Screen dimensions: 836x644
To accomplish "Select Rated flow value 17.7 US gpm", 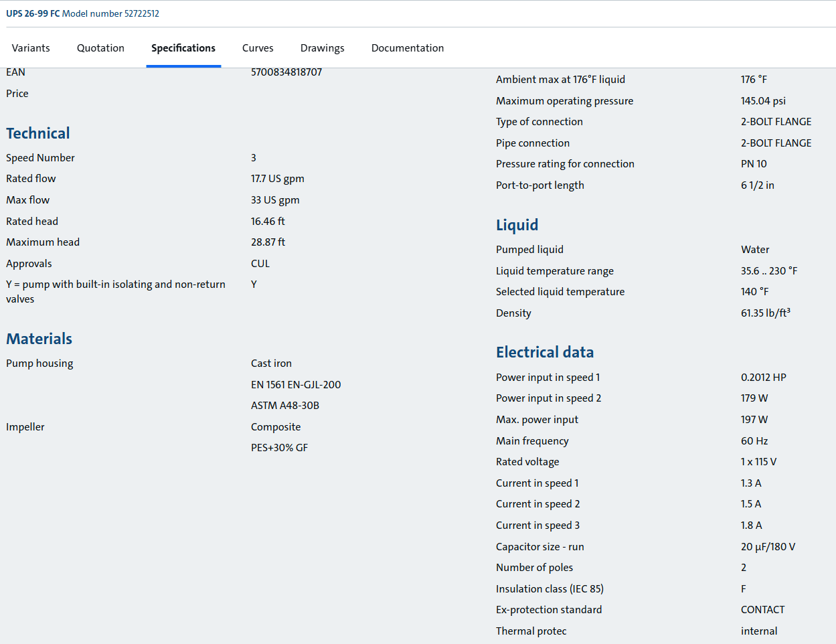I will (x=278, y=179).
